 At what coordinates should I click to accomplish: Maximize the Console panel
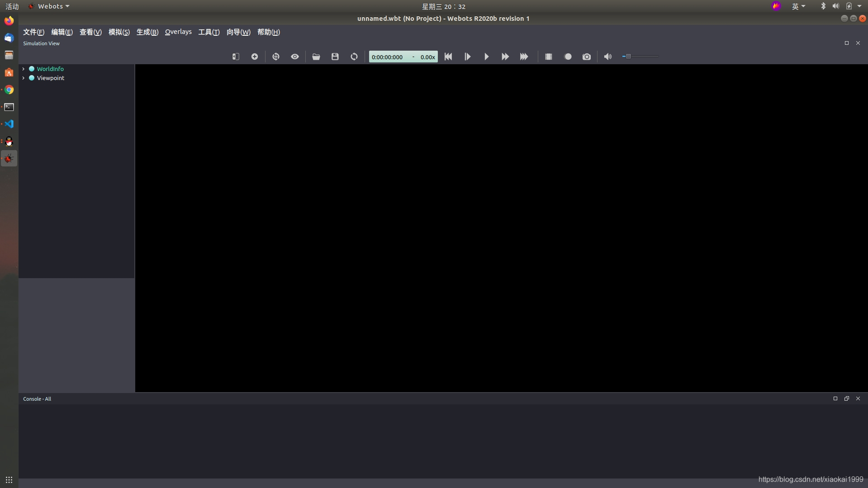click(x=835, y=398)
